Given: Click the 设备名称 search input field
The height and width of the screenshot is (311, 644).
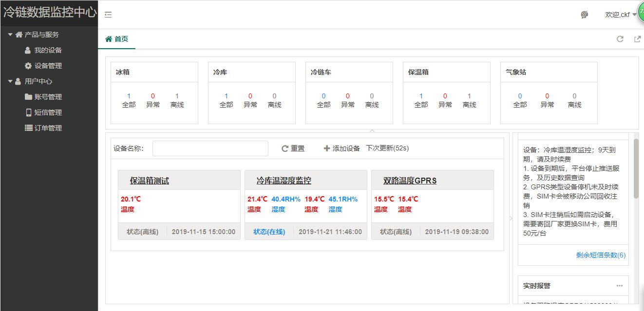Looking at the screenshot, I should pyautogui.click(x=210, y=148).
